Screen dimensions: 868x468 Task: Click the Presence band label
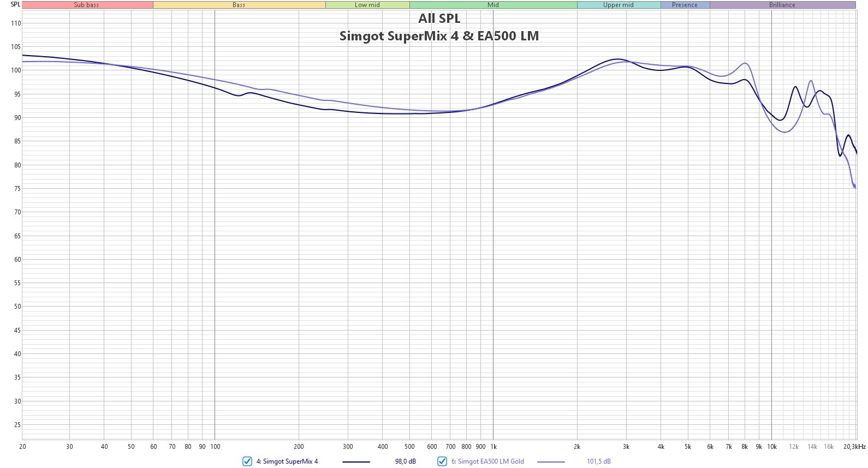click(685, 5)
